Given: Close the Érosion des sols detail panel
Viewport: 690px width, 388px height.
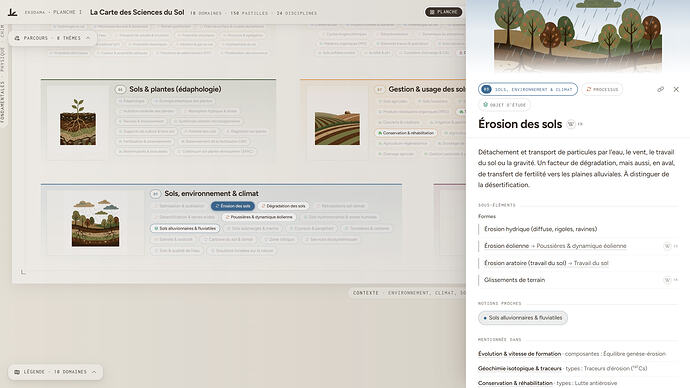Looking at the screenshot, I should 676,89.
